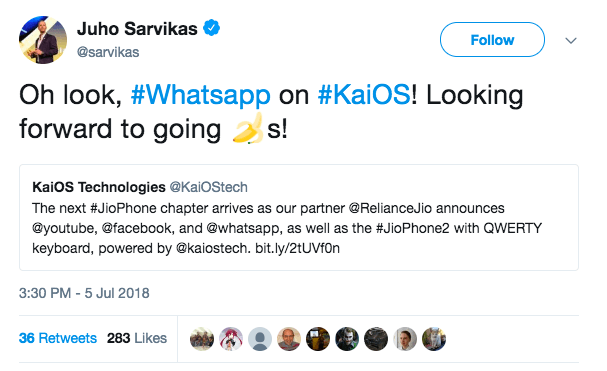View the 283 Likes list
The image size is (607, 371).
[x=137, y=338]
